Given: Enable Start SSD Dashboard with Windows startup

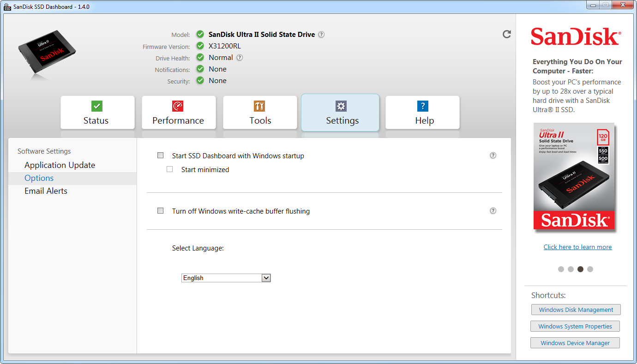Looking at the screenshot, I should point(161,155).
